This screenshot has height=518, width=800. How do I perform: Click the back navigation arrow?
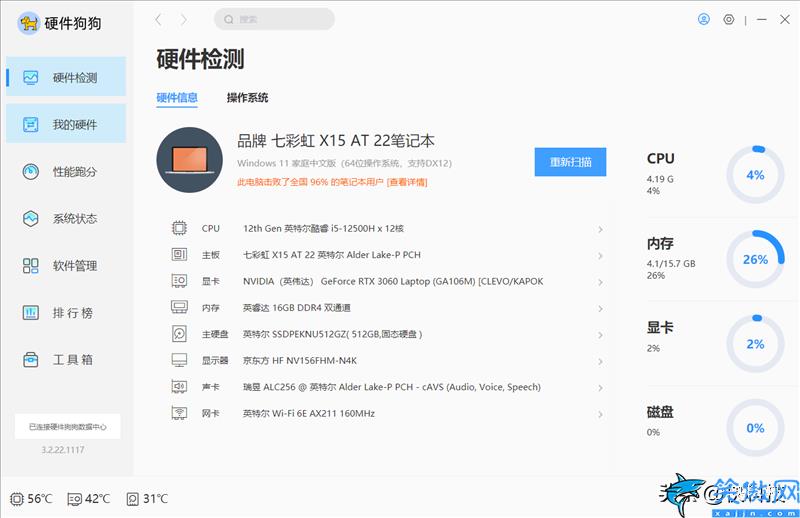coord(159,20)
